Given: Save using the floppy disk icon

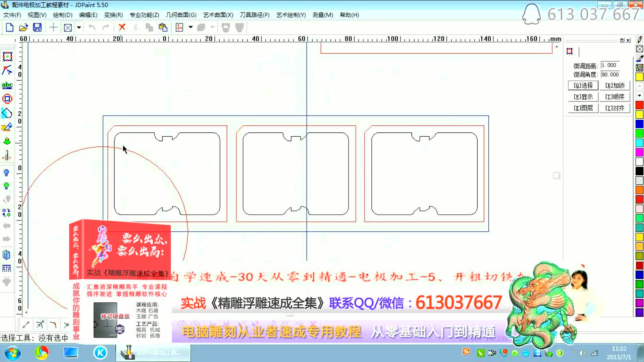Looking at the screenshot, I should point(37,27).
